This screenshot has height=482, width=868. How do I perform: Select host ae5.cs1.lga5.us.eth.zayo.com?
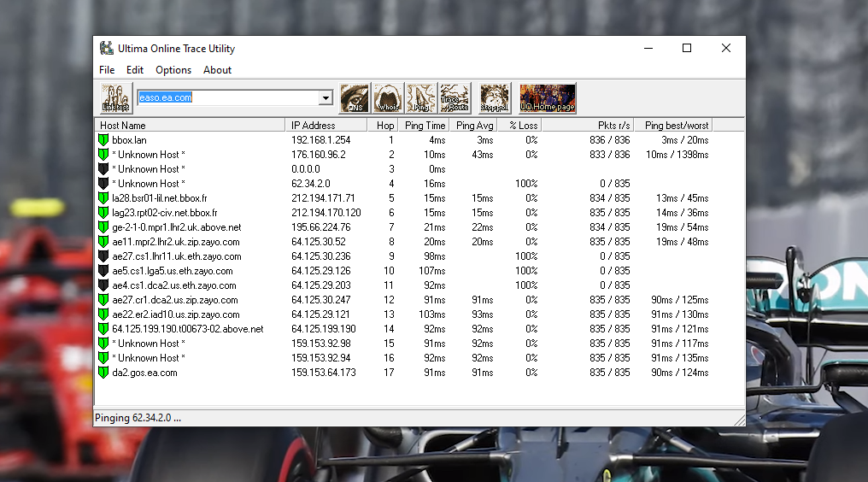coord(173,271)
